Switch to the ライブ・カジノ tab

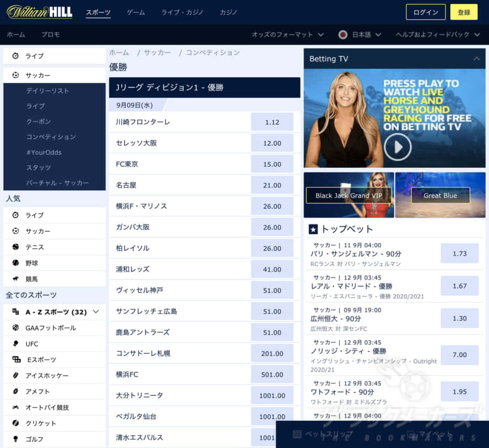pyautogui.click(x=182, y=12)
